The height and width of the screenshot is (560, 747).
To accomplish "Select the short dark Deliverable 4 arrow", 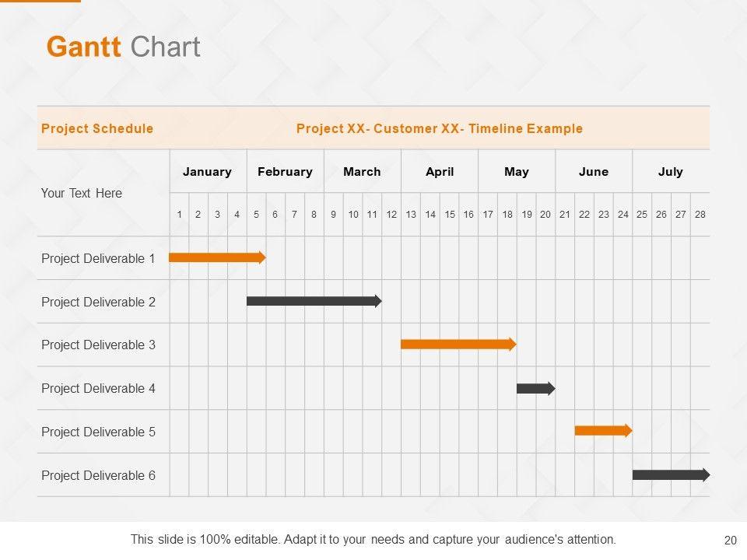I will tap(535, 388).
